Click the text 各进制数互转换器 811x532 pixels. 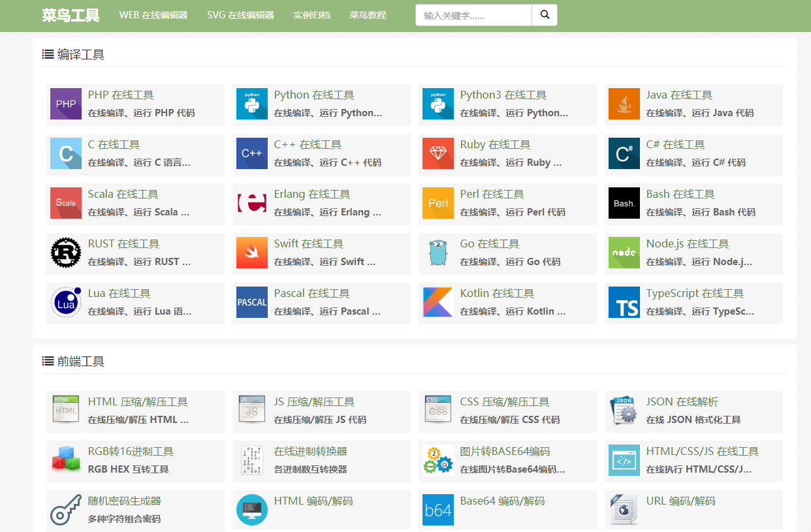(x=310, y=469)
